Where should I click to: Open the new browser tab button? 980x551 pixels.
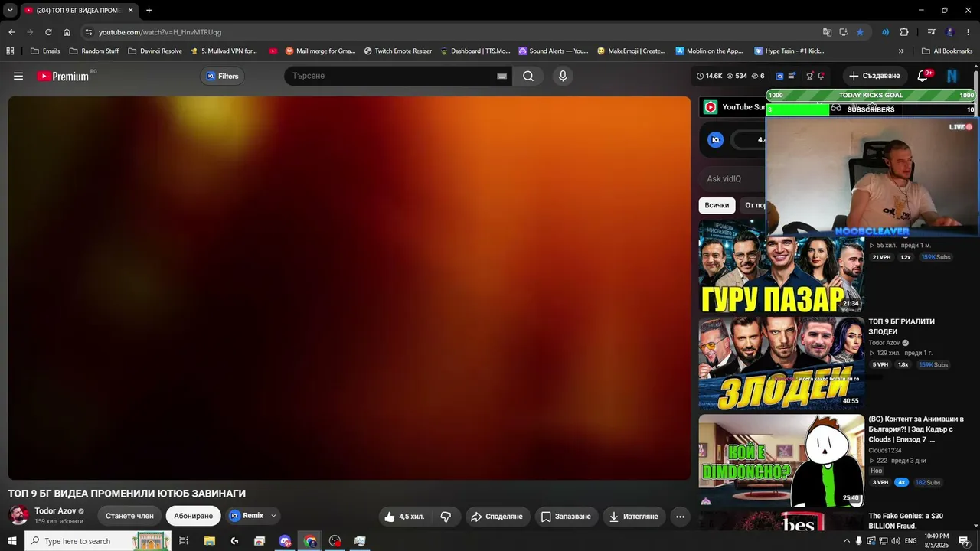point(149,10)
